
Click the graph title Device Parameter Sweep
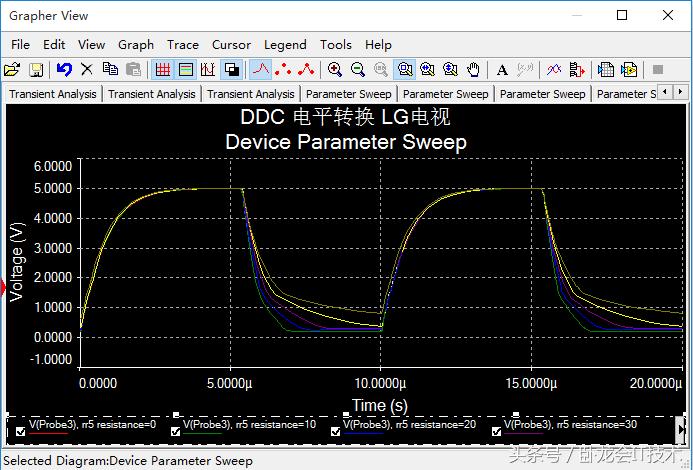pos(346,142)
